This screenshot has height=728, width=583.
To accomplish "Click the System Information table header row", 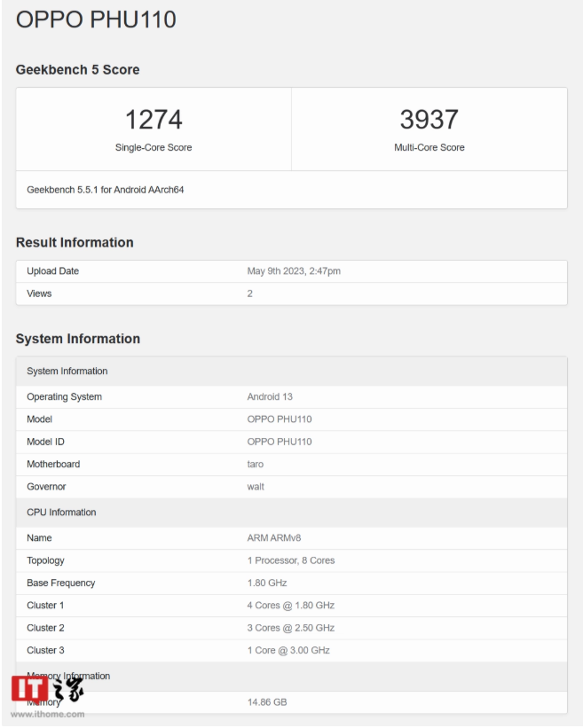I will (292, 371).
